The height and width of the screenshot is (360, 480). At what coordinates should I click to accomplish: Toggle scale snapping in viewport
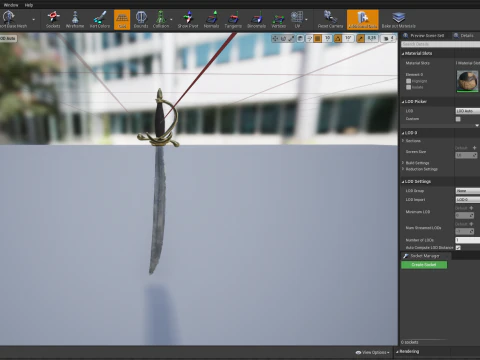pyautogui.click(x=360, y=39)
